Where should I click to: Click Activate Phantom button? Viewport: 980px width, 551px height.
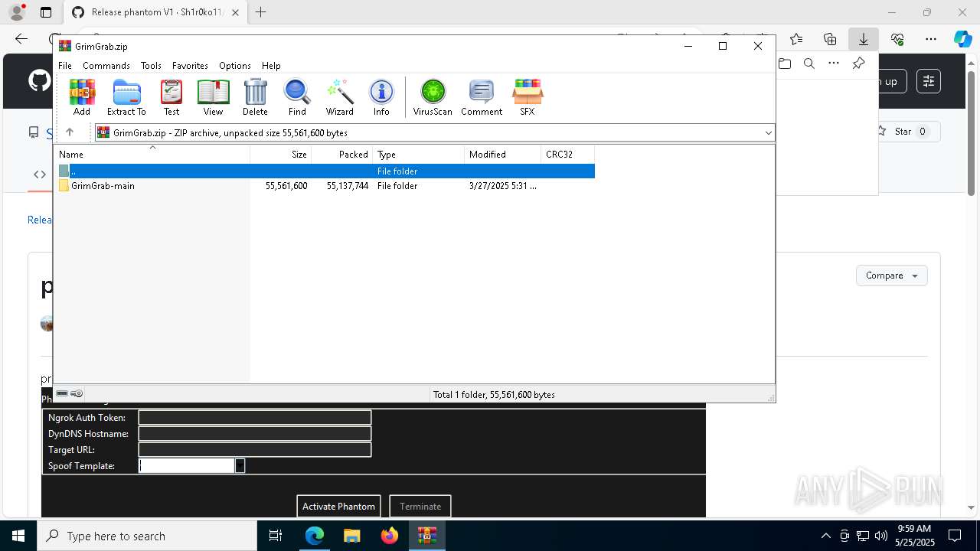pyautogui.click(x=338, y=506)
